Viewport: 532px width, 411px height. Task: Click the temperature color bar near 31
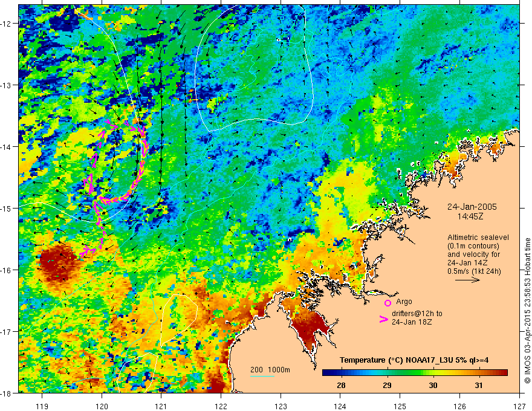pyautogui.click(x=479, y=373)
